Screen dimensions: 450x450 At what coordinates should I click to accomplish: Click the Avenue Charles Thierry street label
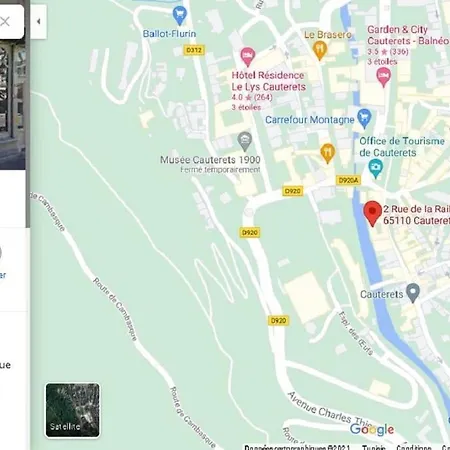(x=330, y=410)
